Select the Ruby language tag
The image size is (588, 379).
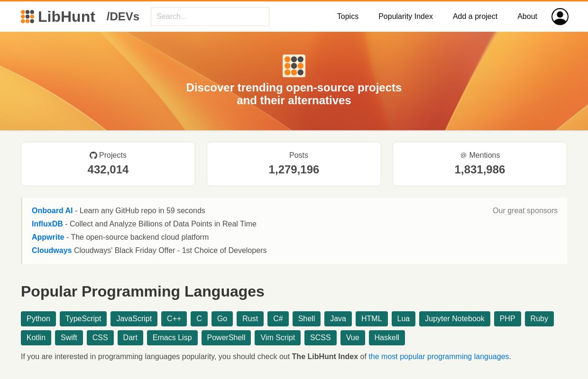point(539,319)
